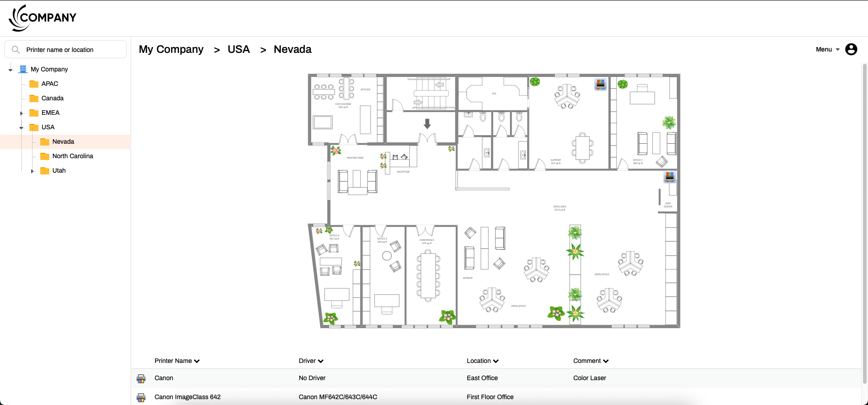Select My Company in the tree
This screenshot has height=405, width=868.
49,69
